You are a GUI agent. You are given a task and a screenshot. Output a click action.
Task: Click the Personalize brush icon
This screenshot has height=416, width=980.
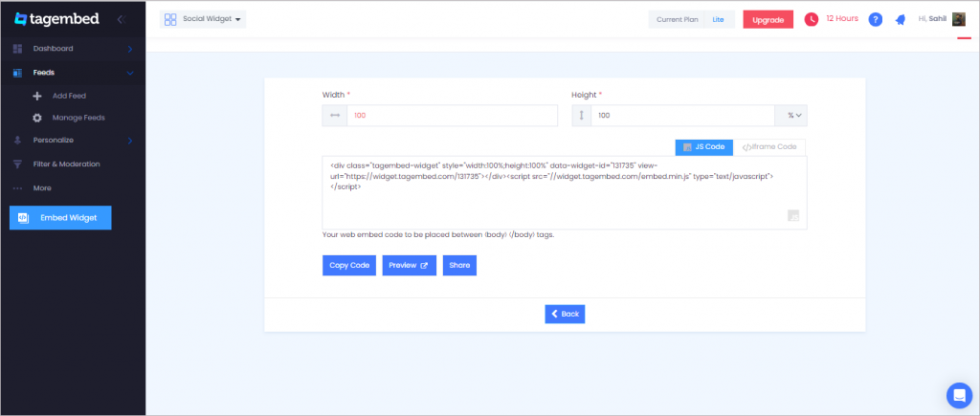point(17,141)
